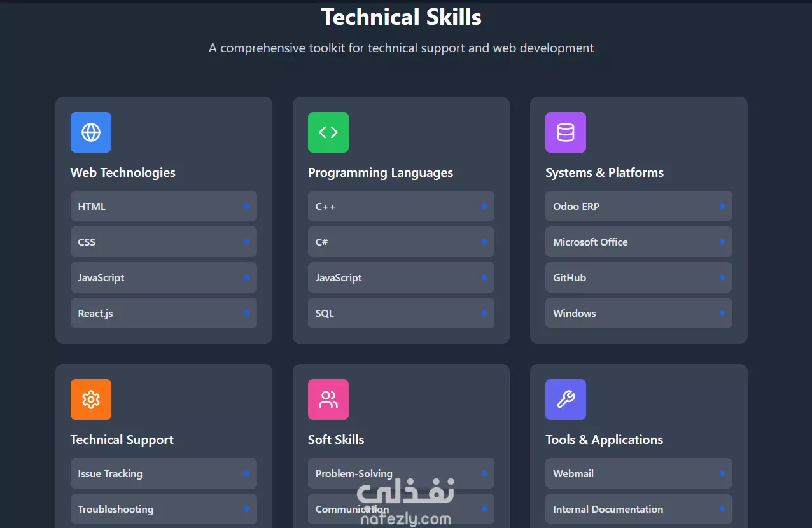Viewport: 812px width, 528px height.
Task: Click the Programming Languages card heading
Action: tap(381, 172)
